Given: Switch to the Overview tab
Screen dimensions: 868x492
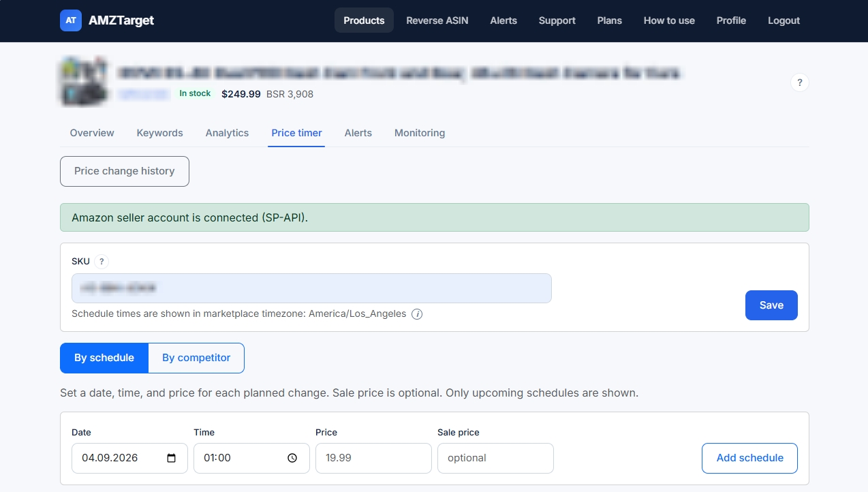Looking at the screenshot, I should [92, 133].
